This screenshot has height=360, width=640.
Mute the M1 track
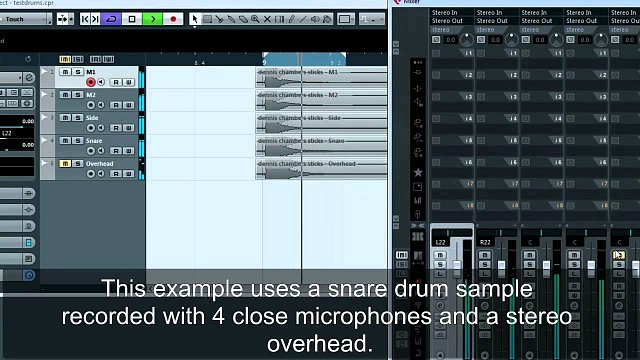tap(65, 72)
